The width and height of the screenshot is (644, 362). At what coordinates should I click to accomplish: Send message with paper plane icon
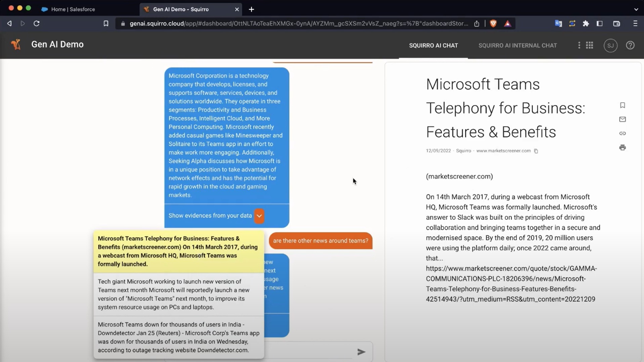pos(361,352)
